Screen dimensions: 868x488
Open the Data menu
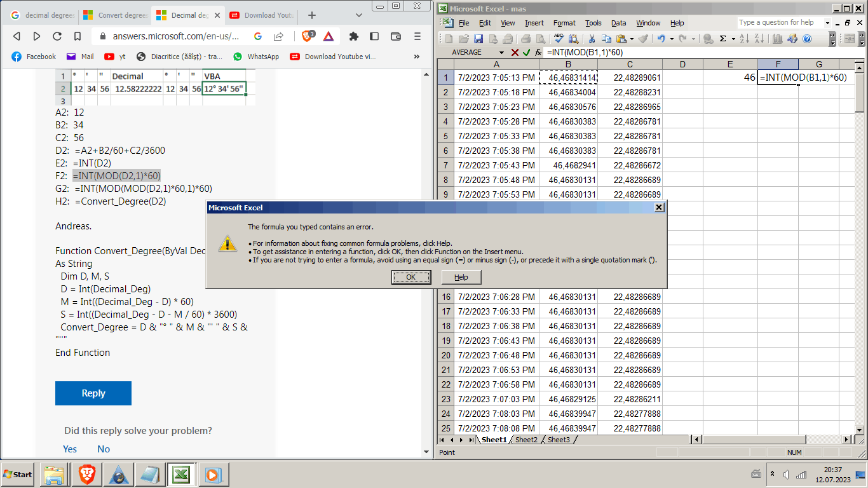(x=618, y=23)
